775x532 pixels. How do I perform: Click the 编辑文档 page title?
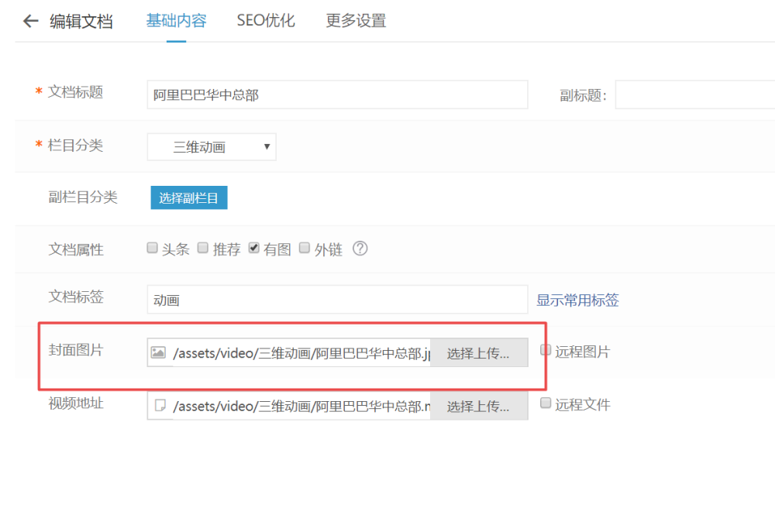pyautogui.click(x=81, y=21)
